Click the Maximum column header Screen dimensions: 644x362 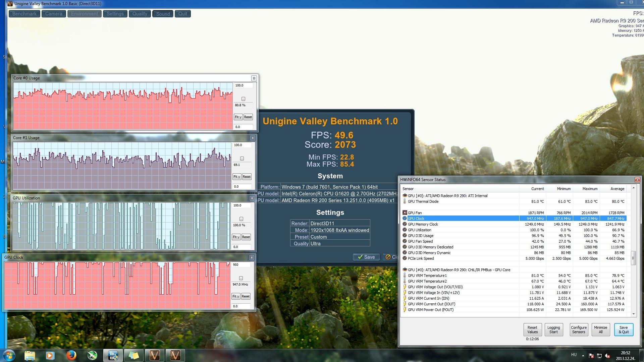(x=587, y=189)
